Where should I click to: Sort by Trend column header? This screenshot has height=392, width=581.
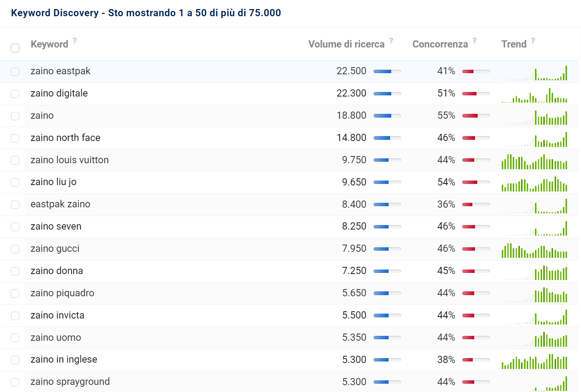pos(513,44)
